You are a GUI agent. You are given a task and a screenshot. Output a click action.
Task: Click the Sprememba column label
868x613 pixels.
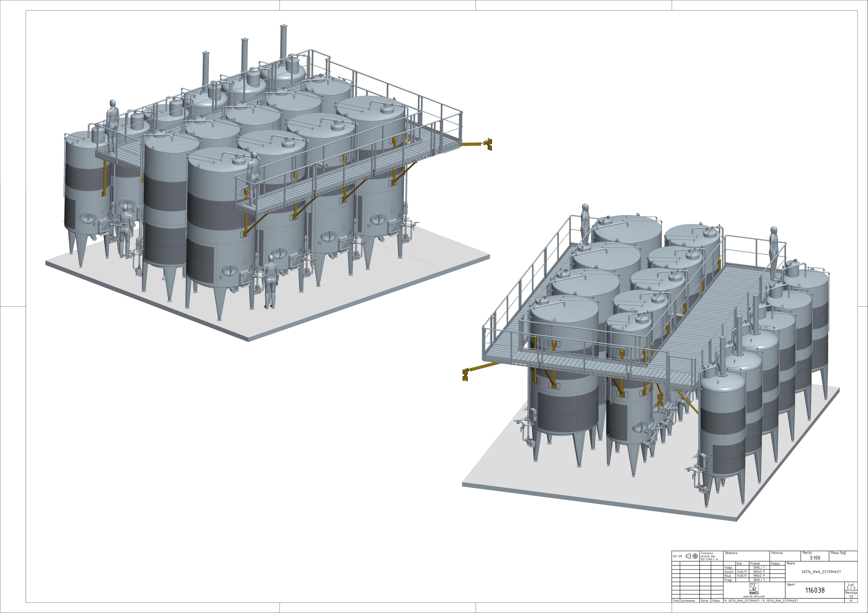[x=688, y=601]
